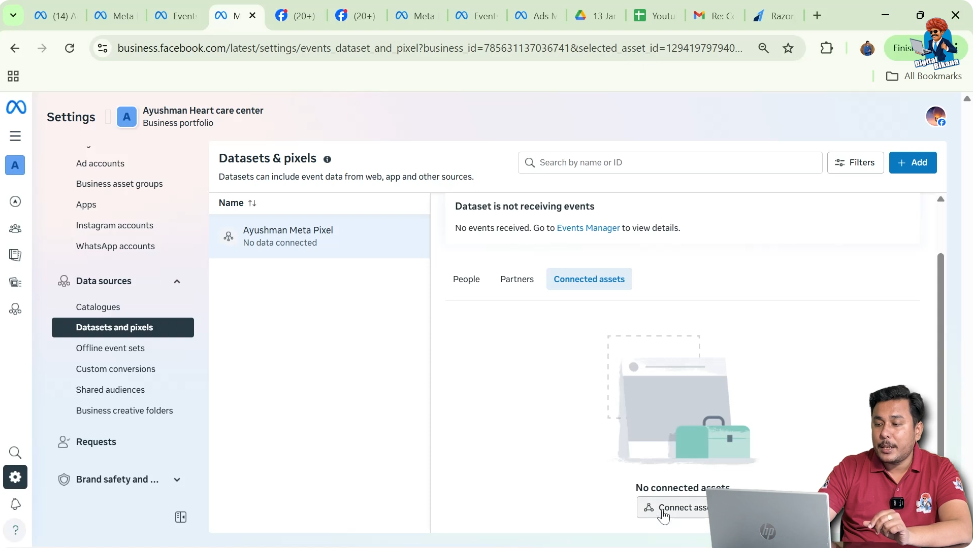Click the browser zoom magnifier icon in address bar
The width and height of the screenshot is (975, 549).
point(764,48)
